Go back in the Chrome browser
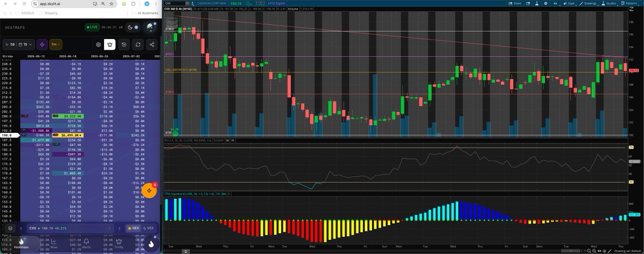644x254 pixels. click(x=6, y=4)
